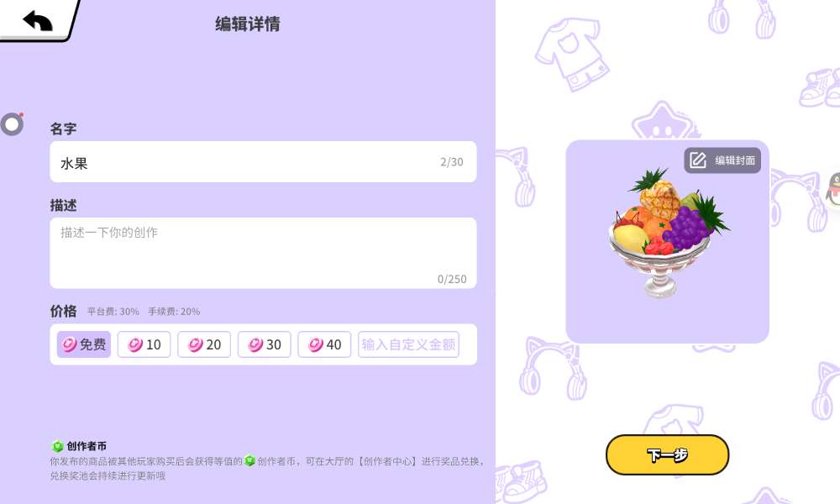Choose the 30 coin price option
840x504 pixels.
pos(264,344)
